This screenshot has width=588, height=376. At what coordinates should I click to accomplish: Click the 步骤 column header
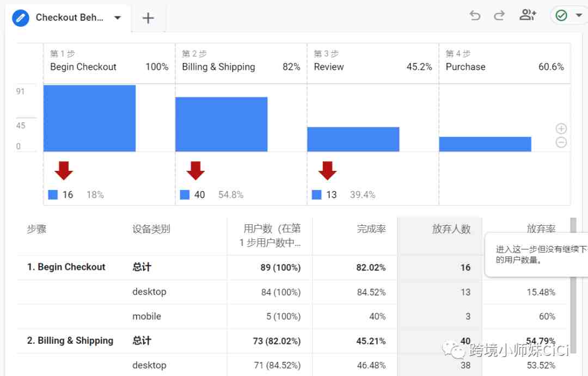click(36, 229)
